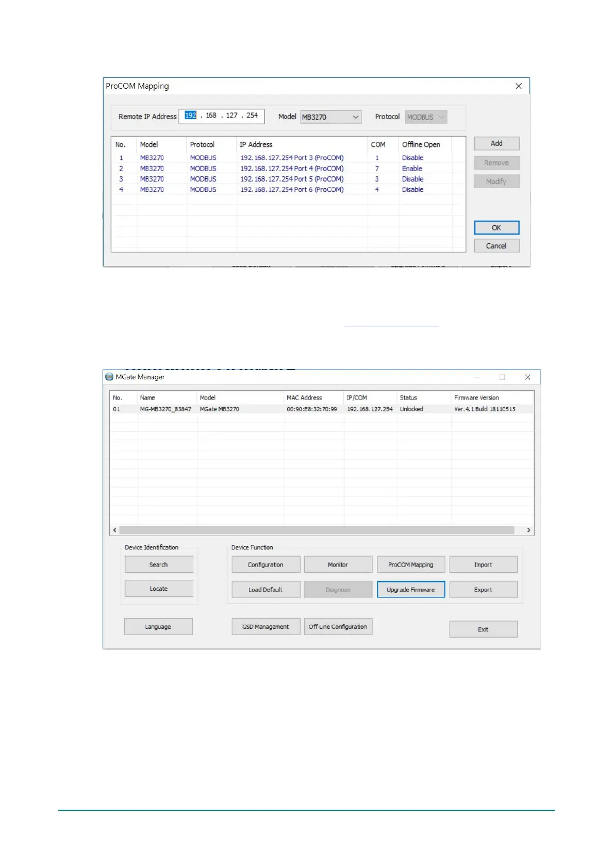
Task: Click the disabled Remove button
Action: coord(496,163)
